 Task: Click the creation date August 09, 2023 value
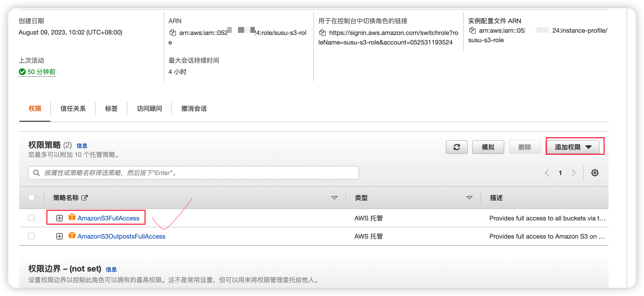pos(70,32)
